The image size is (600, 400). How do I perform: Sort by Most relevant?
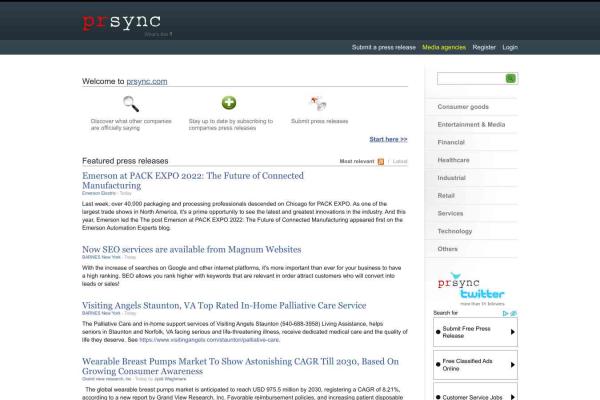[357, 162]
